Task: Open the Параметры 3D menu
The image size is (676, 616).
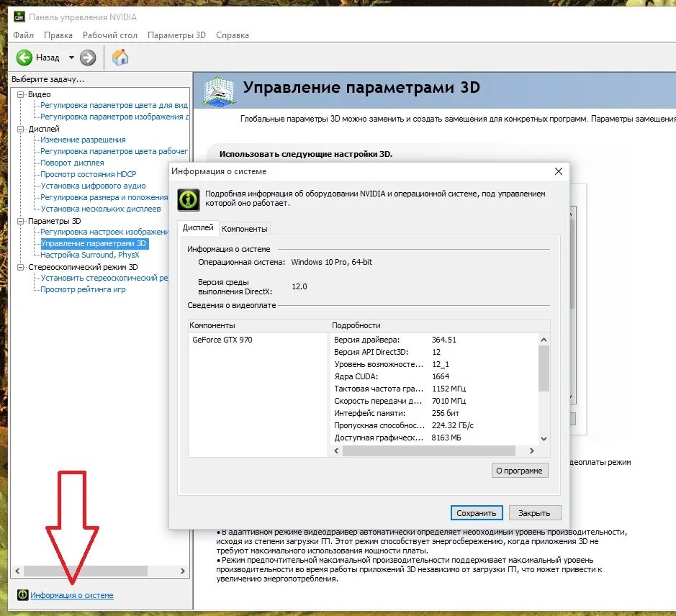Action: [x=176, y=35]
